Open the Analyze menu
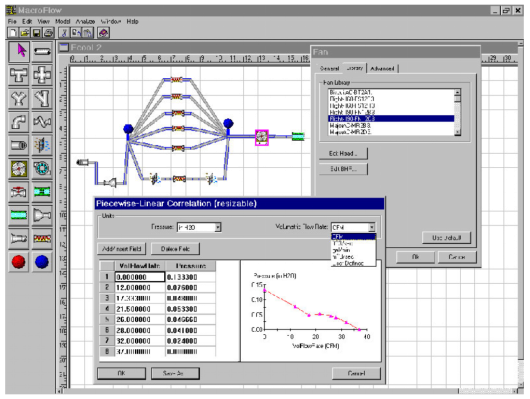 pos(85,21)
